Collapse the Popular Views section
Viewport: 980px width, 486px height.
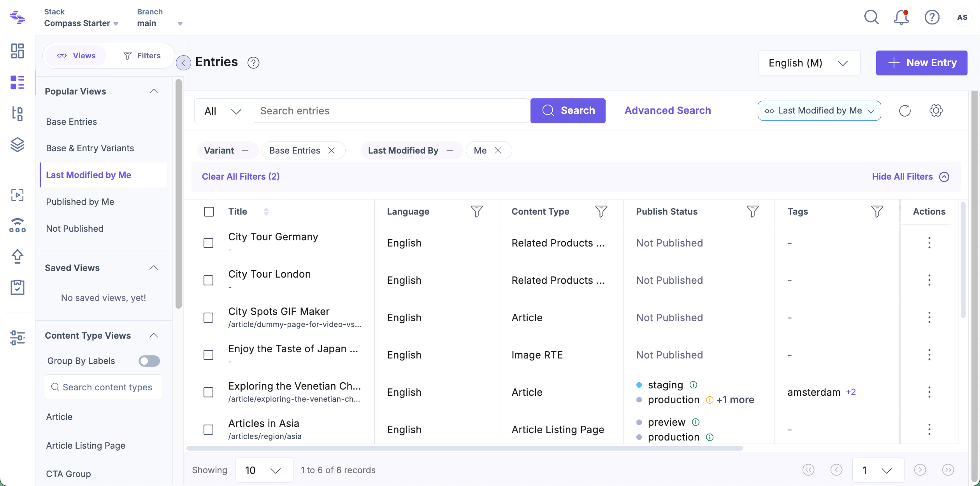pyautogui.click(x=154, y=91)
